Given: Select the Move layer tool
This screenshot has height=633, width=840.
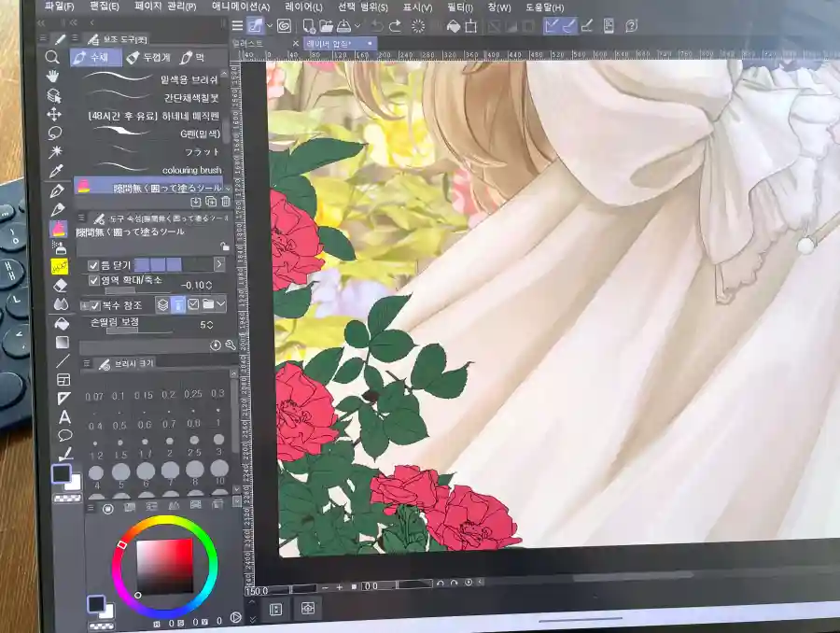Looking at the screenshot, I should point(54,114).
